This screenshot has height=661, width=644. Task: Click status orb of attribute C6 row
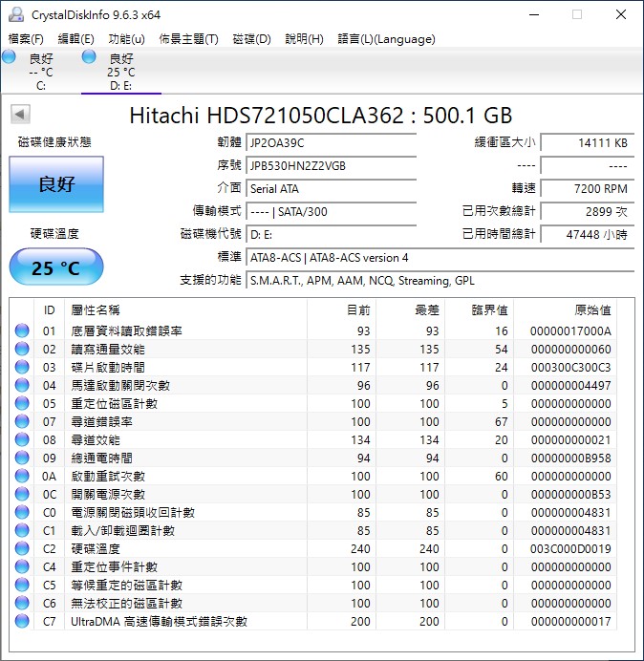coord(22,603)
